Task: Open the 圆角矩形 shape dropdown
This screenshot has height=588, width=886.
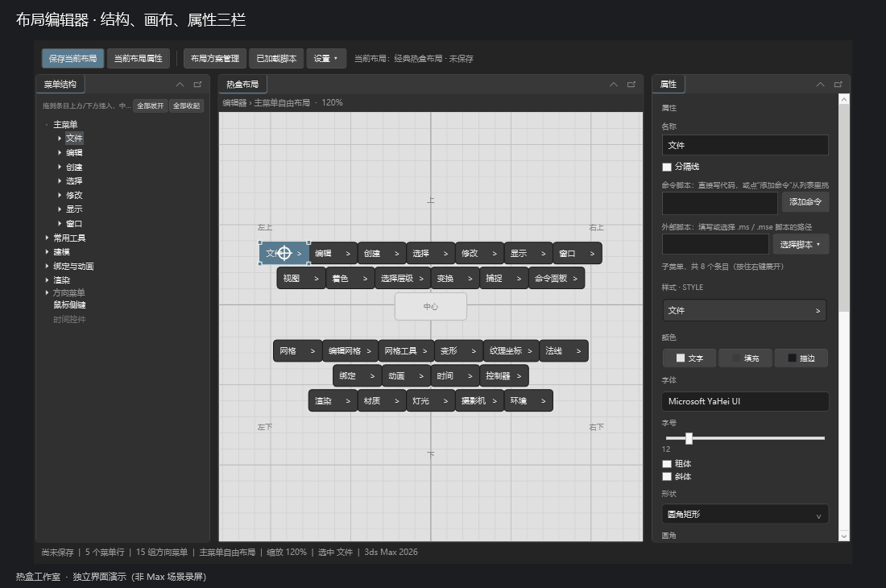Action: pos(745,514)
